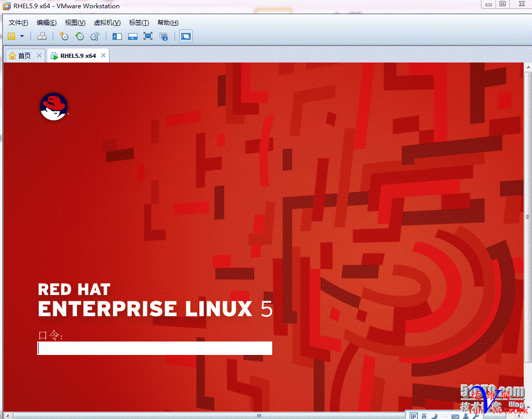
Task: Open the snapshot manager clock-and-wrench icon
Action: pyautogui.click(x=95, y=36)
